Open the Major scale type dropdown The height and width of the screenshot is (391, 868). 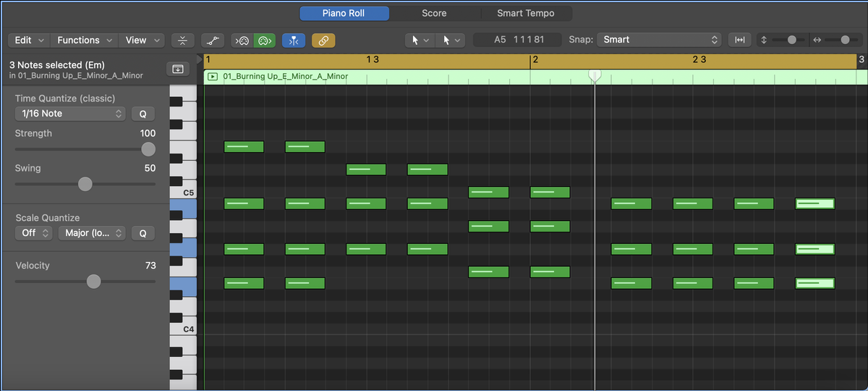coord(92,233)
